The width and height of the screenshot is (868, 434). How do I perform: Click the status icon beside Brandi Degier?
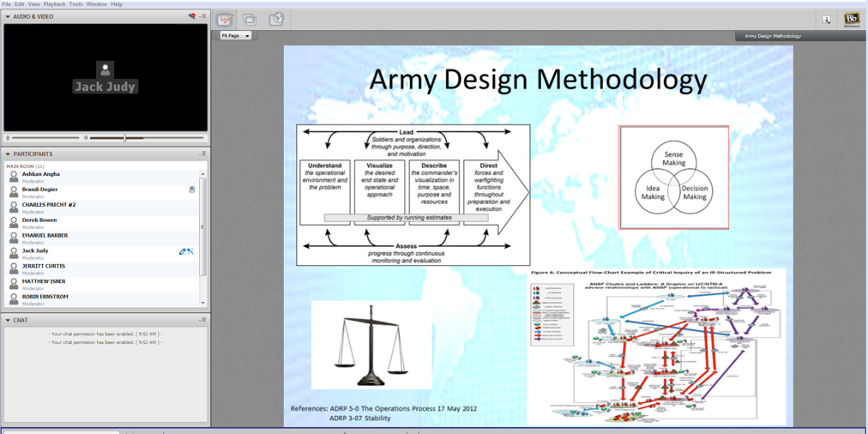tap(192, 190)
